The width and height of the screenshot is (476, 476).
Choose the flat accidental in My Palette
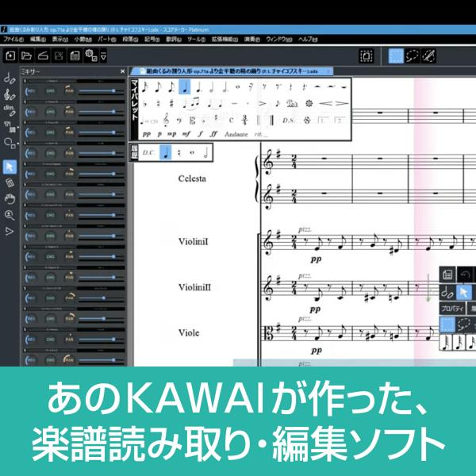pos(145,104)
